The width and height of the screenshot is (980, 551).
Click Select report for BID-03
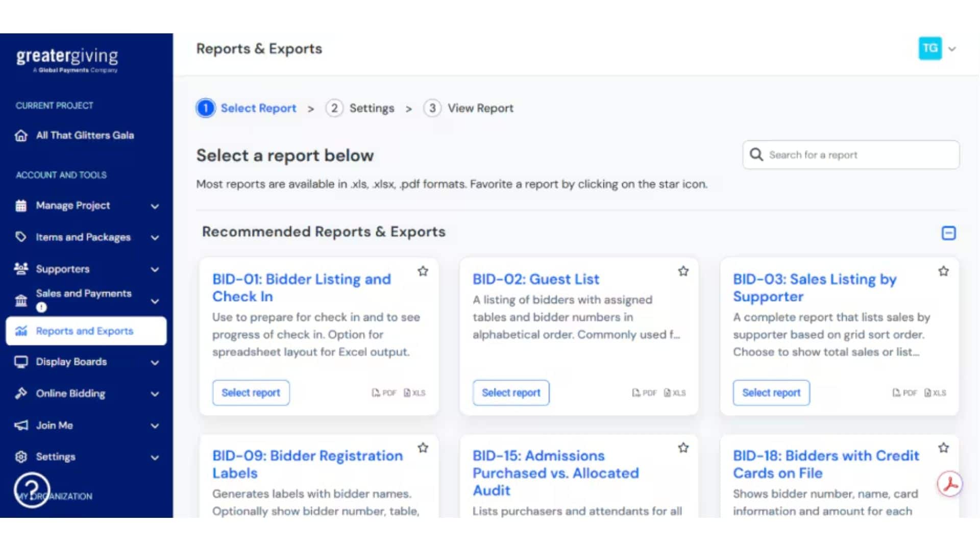pos(771,393)
